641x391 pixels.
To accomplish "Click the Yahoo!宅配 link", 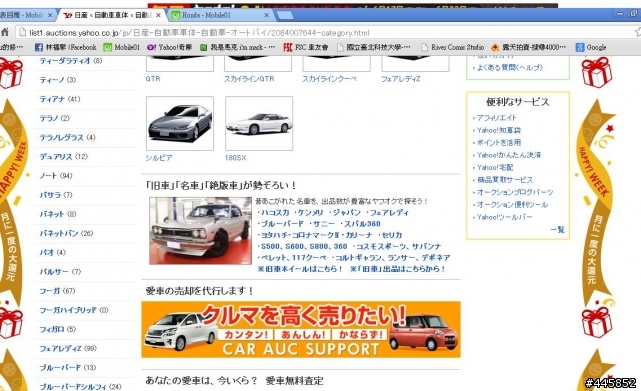I will point(495,167).
